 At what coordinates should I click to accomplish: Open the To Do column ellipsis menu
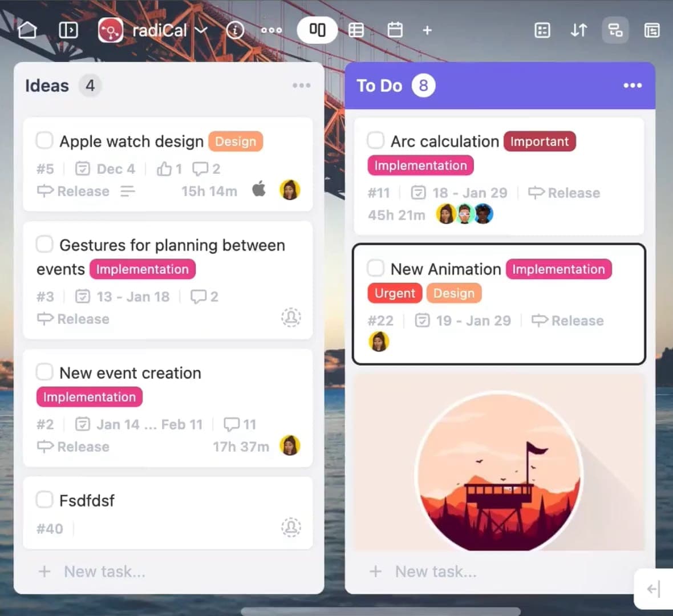[633, 86]
